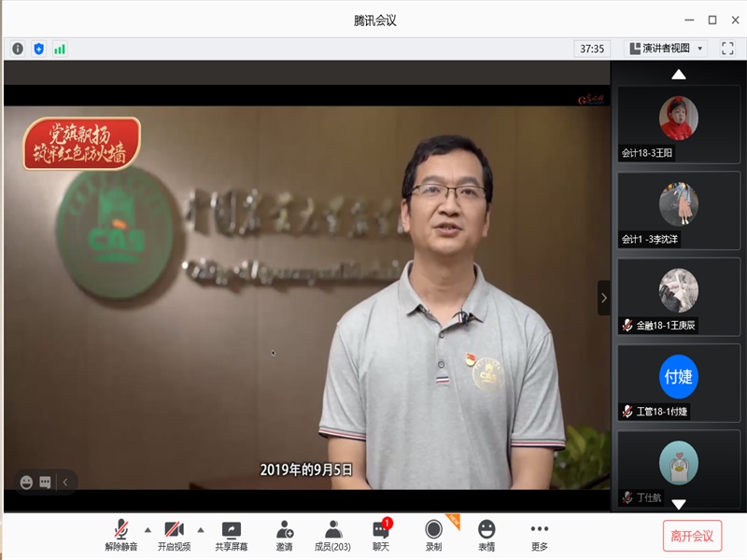747x560 pixels.
Task: Select participant 丁仕航's tile
Action: pos(679,469)
